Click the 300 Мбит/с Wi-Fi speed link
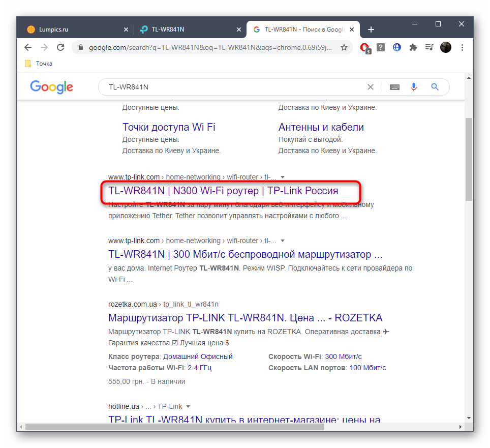Screen dimensions: 490x448 pos(343,356)
